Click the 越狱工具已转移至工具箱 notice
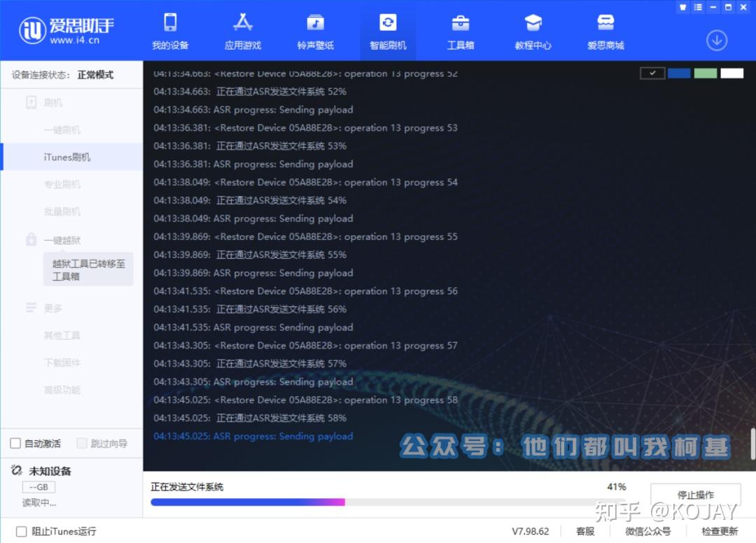The image size is (756, 543). pos(88,270)
